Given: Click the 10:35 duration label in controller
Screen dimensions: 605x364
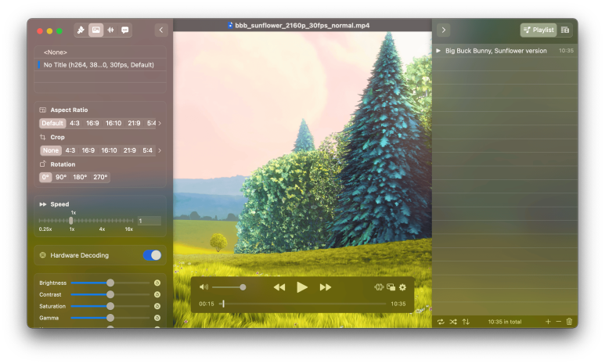Looking at the screenshot, I should tap(398, 305).
